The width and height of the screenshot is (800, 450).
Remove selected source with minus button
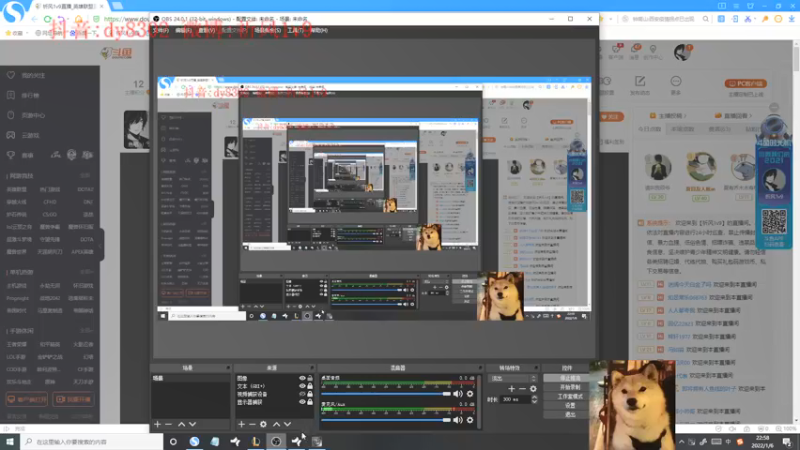click(252, 424)
